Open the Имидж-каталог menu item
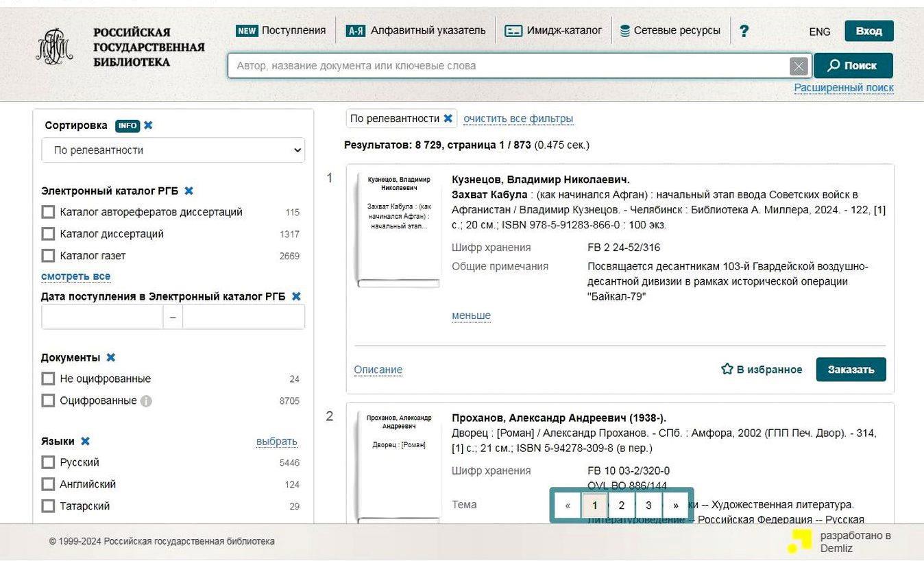This screenshot has height=561, width=924. (x=553, y=31)
